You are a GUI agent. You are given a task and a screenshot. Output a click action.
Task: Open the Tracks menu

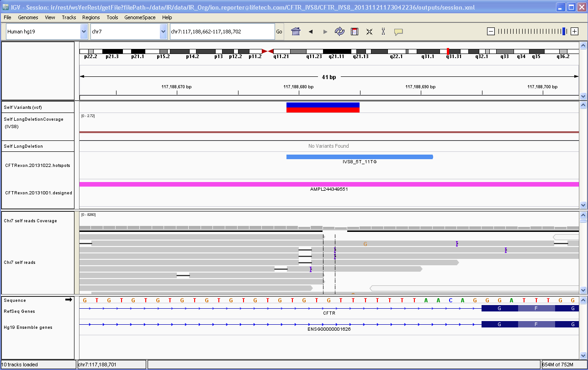(69, 17)
